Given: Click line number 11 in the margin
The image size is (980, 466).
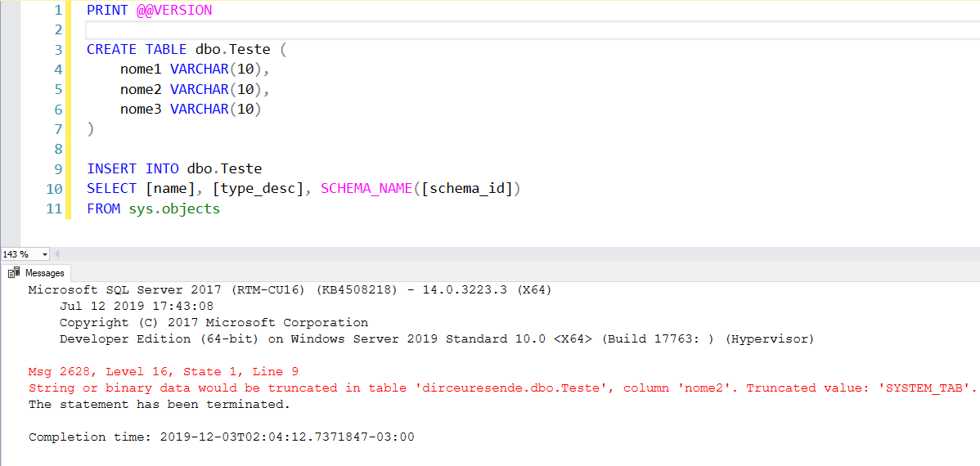Looking at the screenshot, I should [54, 208].
